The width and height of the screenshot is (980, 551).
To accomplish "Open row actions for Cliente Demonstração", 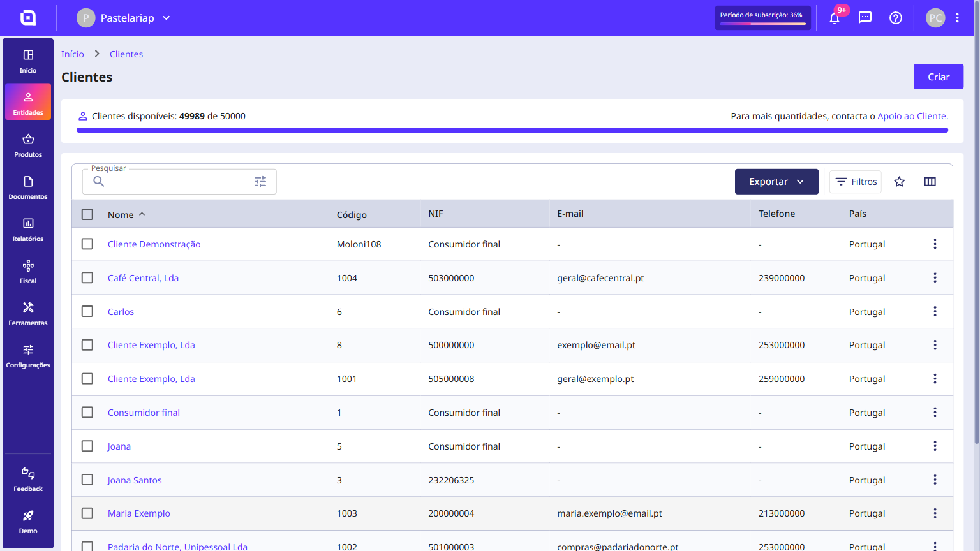I will [935, 244].
